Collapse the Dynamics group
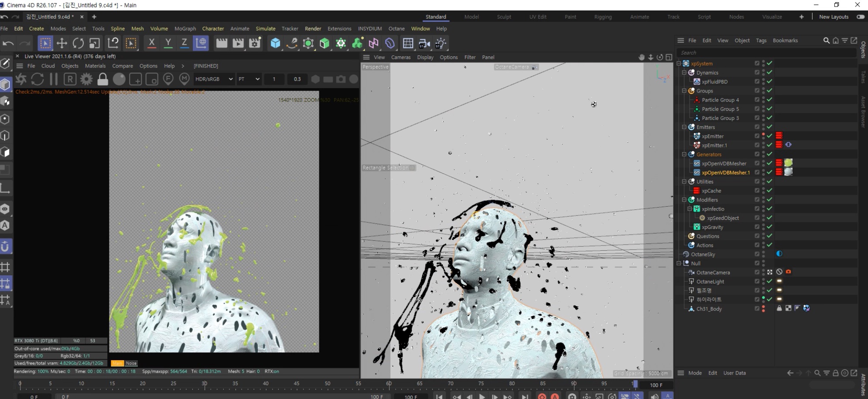Screen dimensions: 868x399 point(684,73)
